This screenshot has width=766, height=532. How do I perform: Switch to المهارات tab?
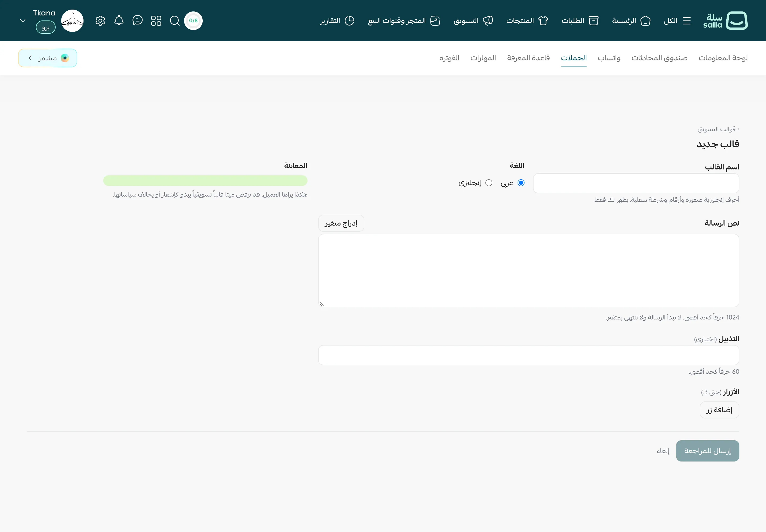483,58
